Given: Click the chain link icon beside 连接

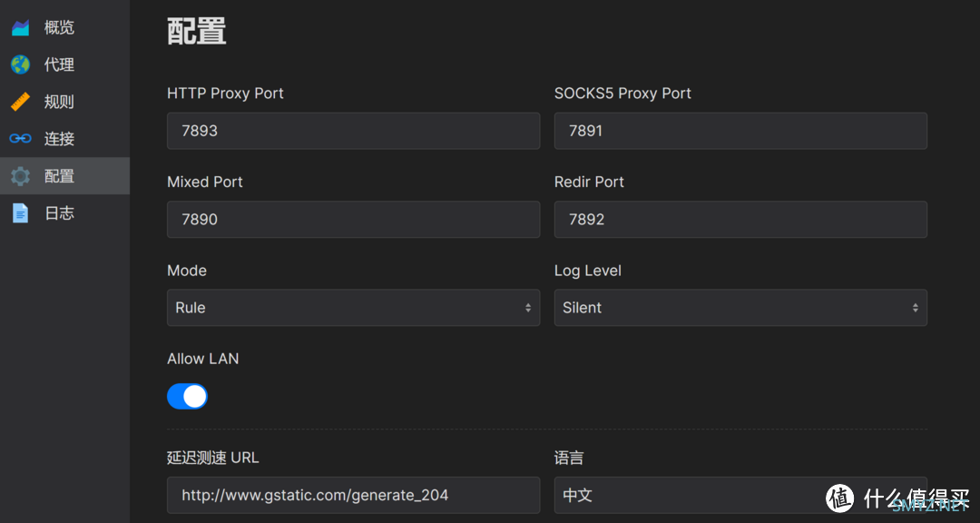Looking at the screenshot, I should coord(21,139).
